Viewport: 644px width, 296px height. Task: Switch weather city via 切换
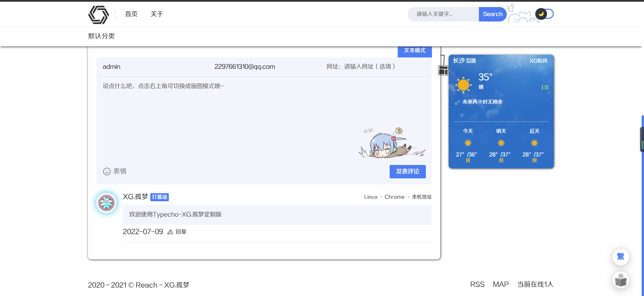(471, 60)
